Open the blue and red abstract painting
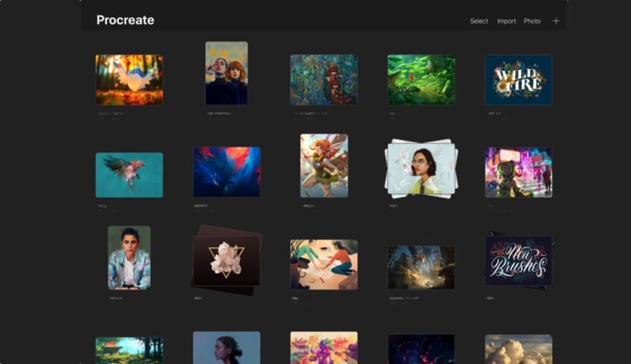631x364 pixels. click(226, 171)
